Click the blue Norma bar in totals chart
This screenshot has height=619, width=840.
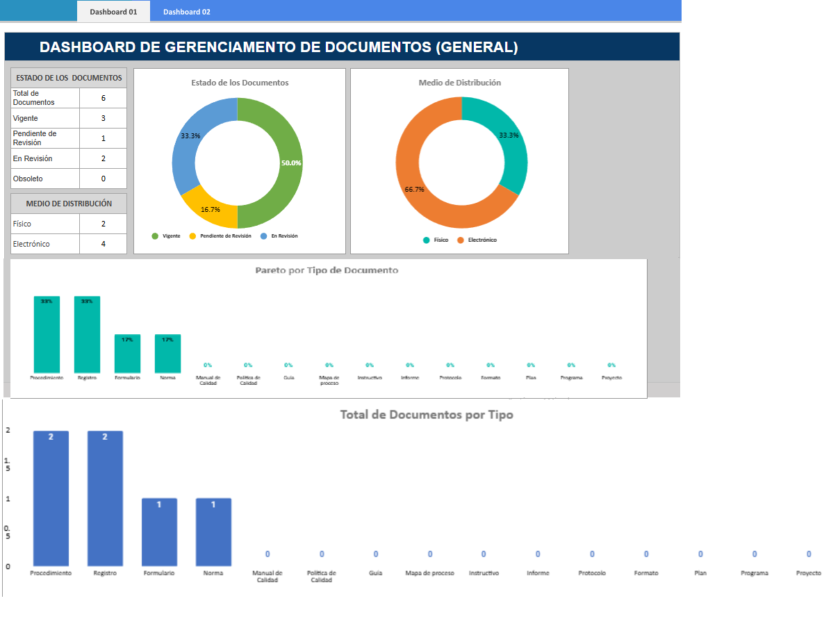click(213, 531)
